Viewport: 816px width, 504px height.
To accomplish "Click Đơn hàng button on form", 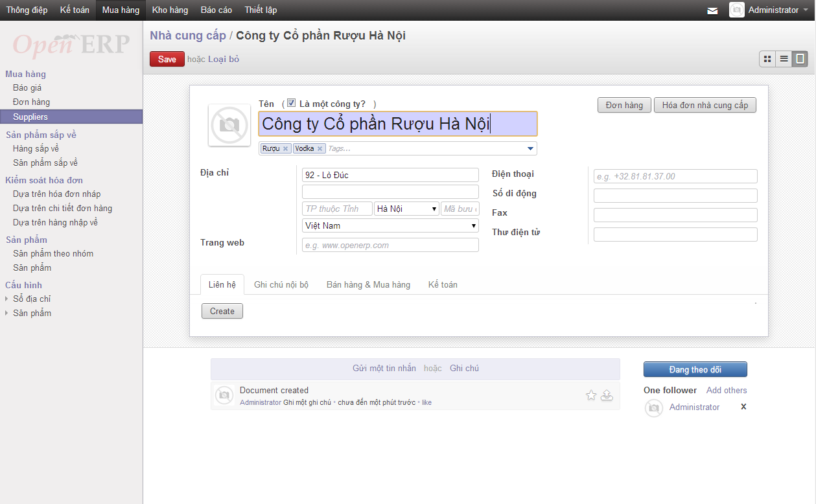I will [x=624, y=105].
